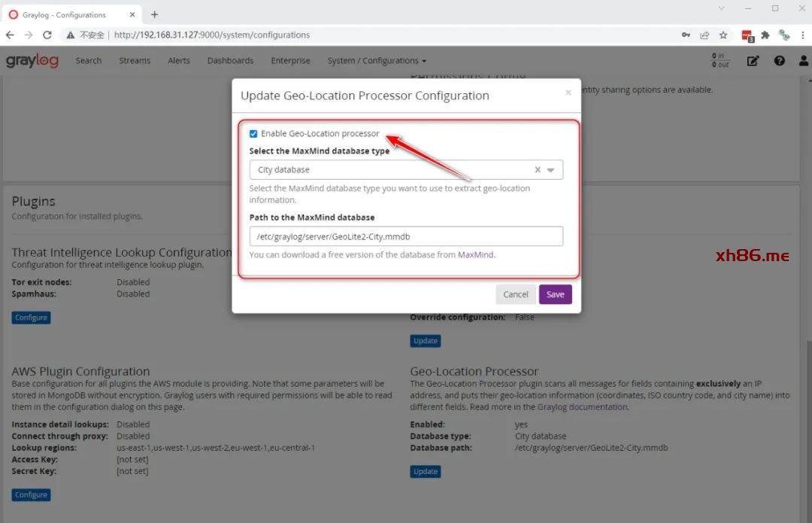Image resolution: width=812 pixels, height=523 pixels.
Task: Click the help question mark icon
Action: click(x=779, y=61)
